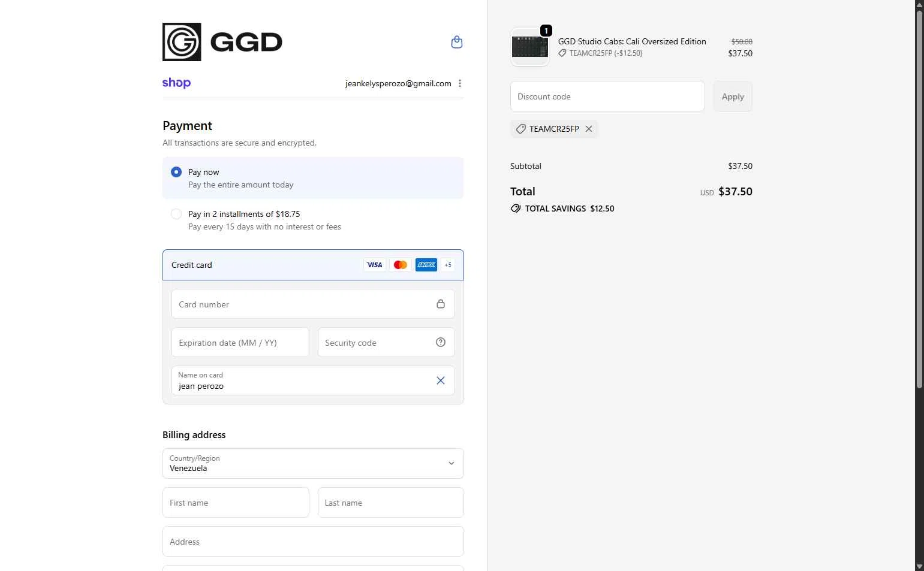Click the product name GGD Studio Cabs

pyautogui.click(x=632, y=41)
